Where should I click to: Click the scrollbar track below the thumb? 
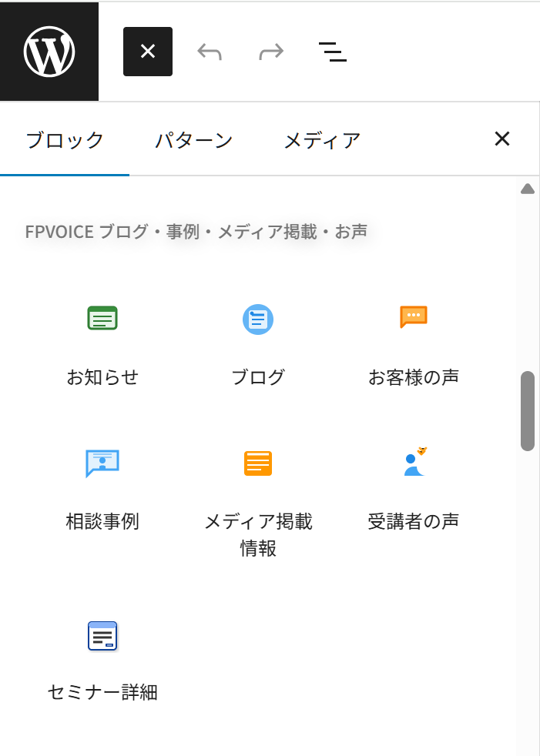pyautogui.click(x=528, y=600)
